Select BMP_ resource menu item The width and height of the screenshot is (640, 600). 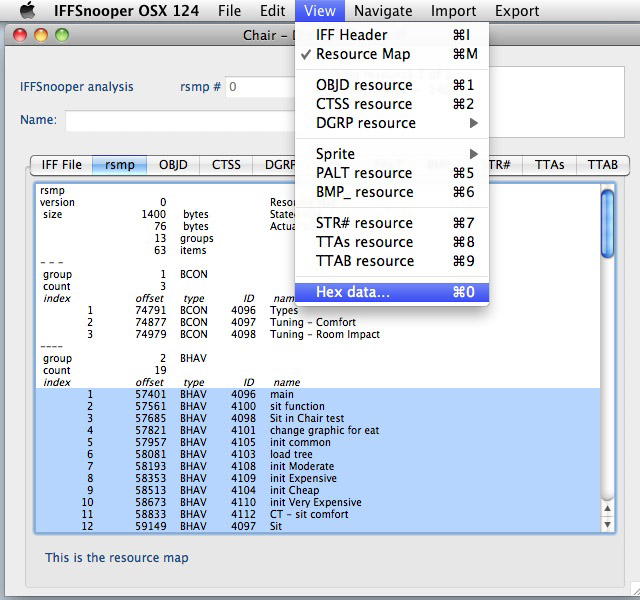(392, 192)
